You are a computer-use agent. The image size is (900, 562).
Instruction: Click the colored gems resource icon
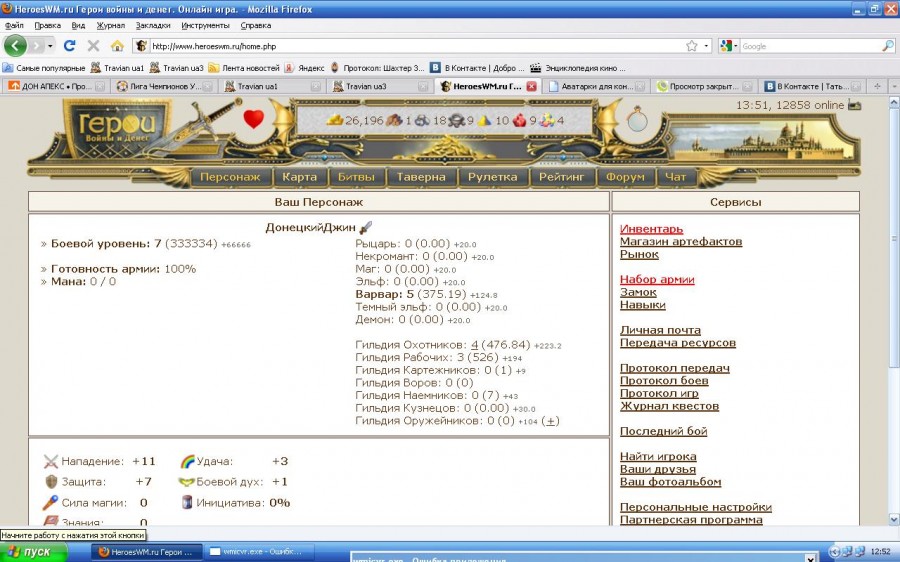point(546,120)
